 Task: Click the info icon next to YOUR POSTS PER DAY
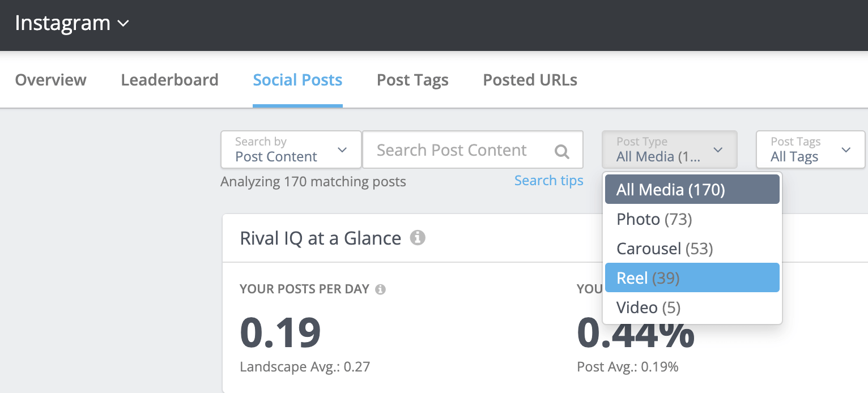(x=381, y=289)
